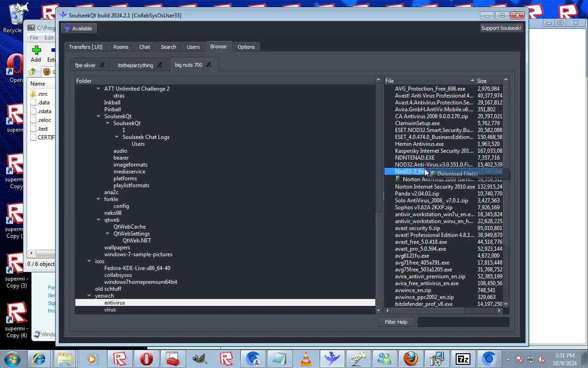This screenshot has height=368, width=588.
Task: Click the network icon in system tray
Action: pyautogui.click(x=531, y=359)
